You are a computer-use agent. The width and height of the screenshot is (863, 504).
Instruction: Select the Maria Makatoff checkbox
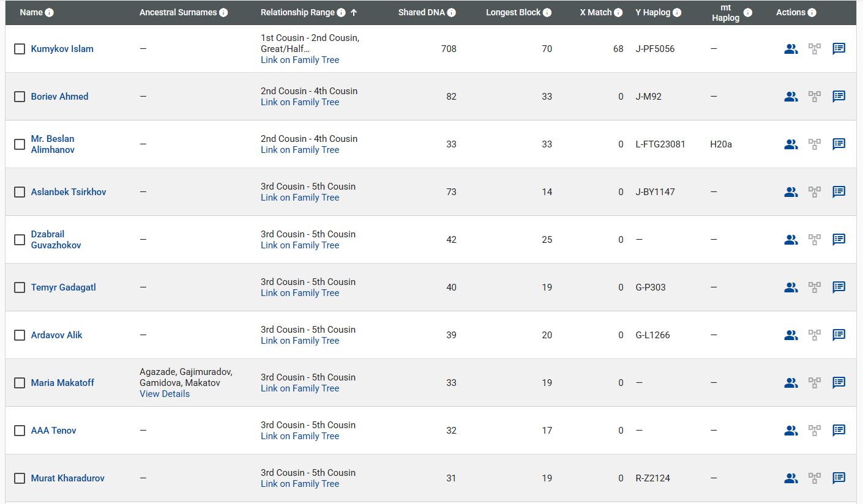pyautogui.click(x=20, y=383)
